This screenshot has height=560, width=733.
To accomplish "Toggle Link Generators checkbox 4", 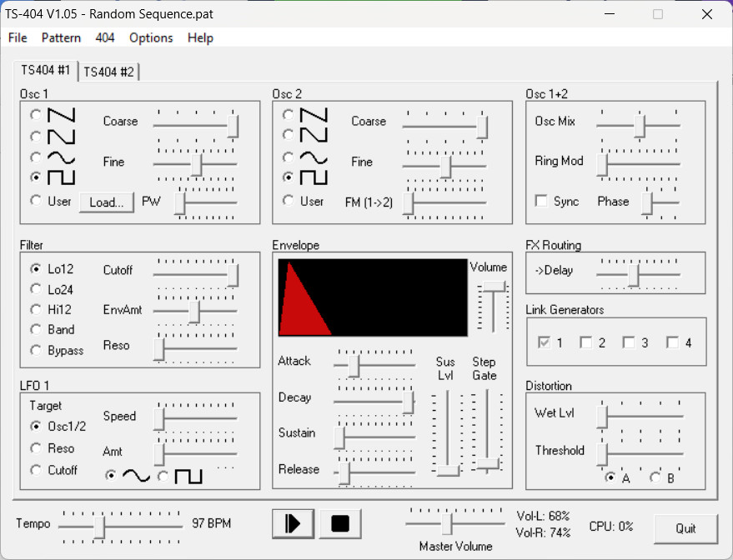I will click(x=672, y=342).
